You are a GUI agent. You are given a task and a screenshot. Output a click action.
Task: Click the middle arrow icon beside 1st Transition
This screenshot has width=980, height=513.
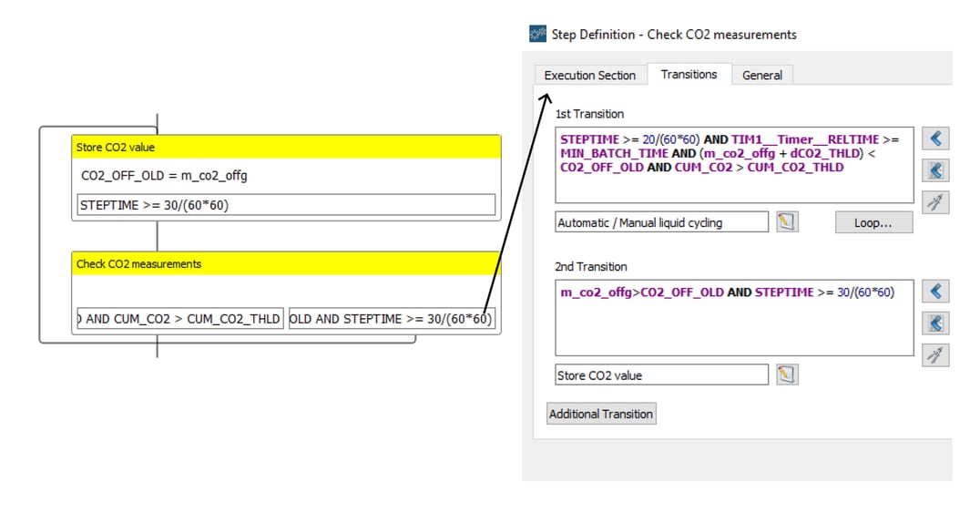[x=935, y=170]
